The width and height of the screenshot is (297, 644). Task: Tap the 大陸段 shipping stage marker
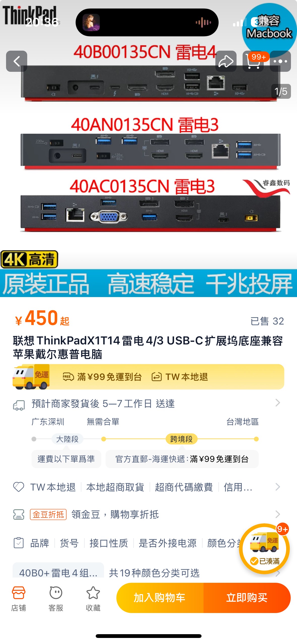(67, 439)
